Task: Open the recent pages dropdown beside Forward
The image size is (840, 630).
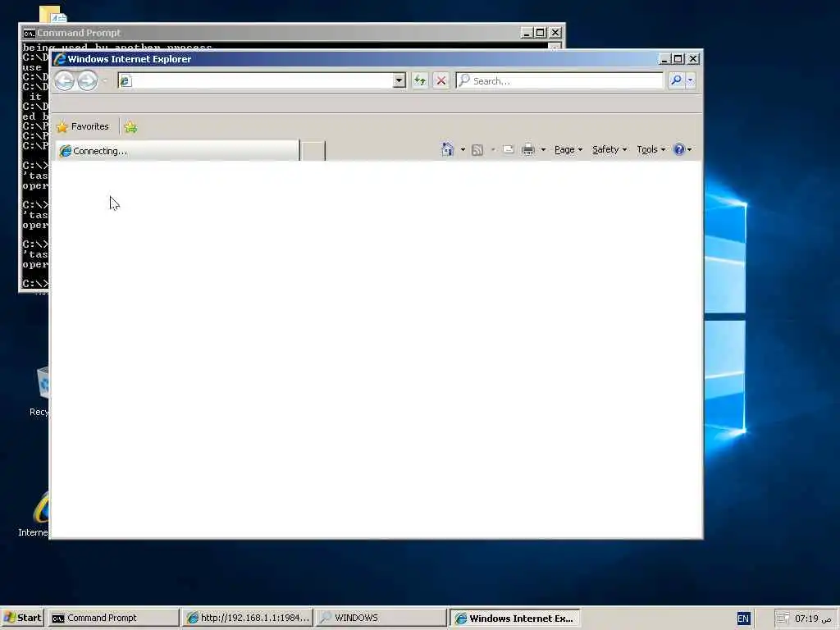Action: coord(105,81)
